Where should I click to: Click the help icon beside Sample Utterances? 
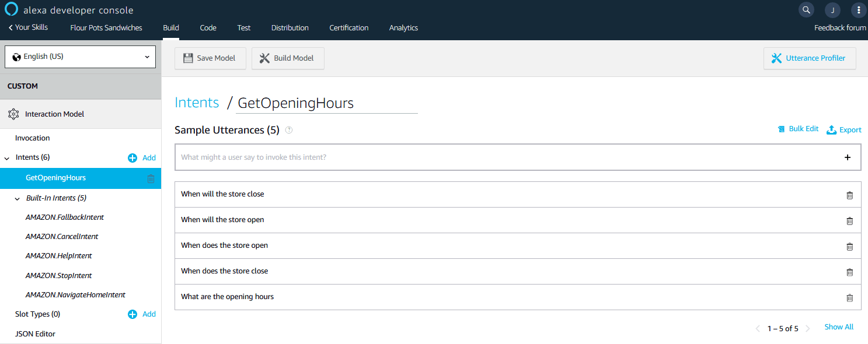point(288,130)
